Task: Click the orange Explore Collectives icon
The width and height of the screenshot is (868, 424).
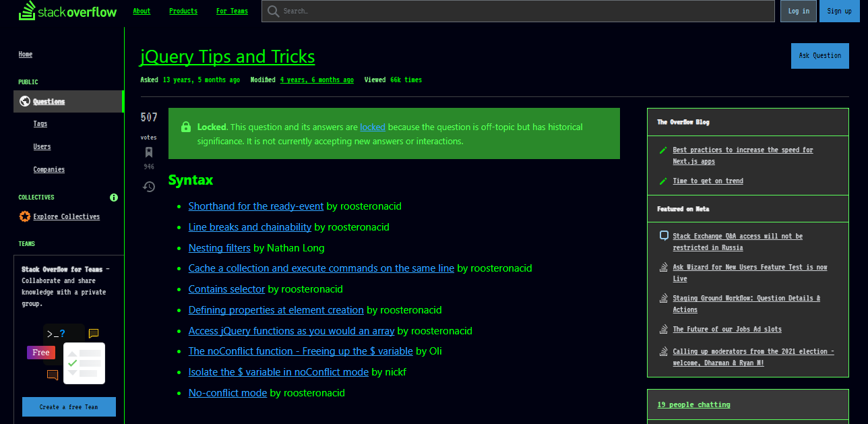Action: tap(25, 216)
